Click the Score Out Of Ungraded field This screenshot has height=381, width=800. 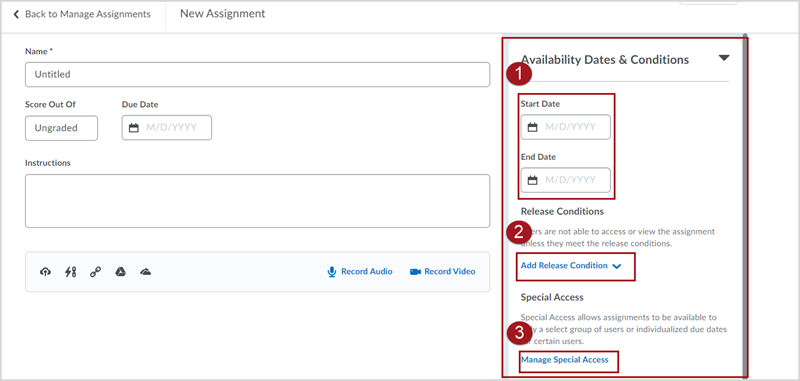61,128
